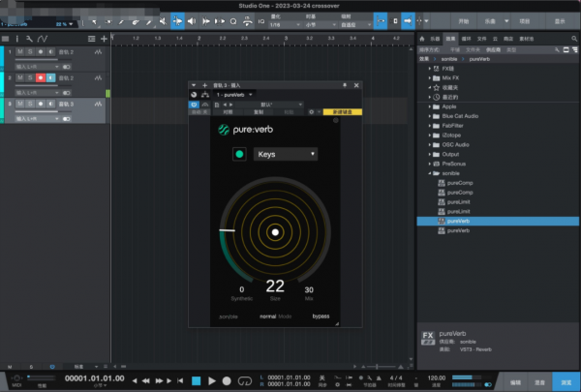This screenshot has height=392, width=581.
Task: Disarm record on track 2
Action: click(x=41, y=77)
